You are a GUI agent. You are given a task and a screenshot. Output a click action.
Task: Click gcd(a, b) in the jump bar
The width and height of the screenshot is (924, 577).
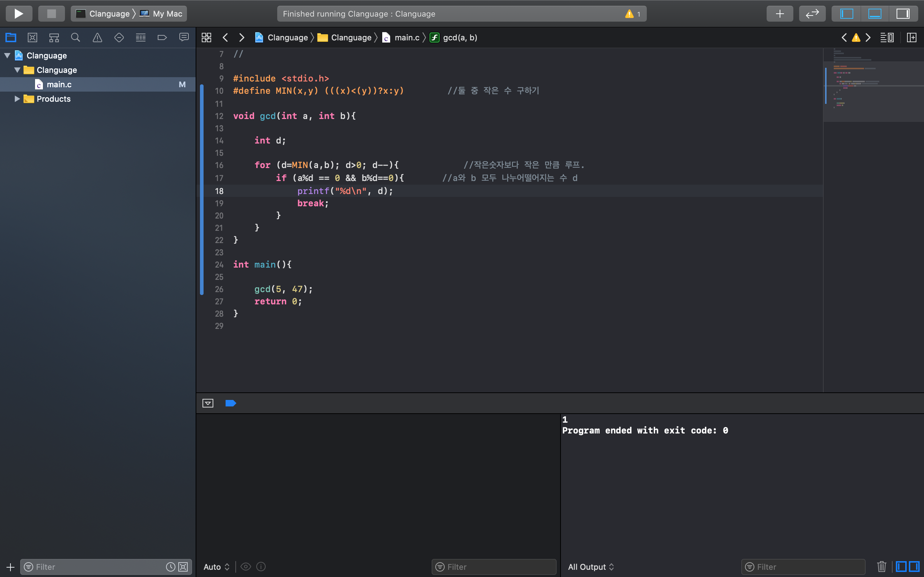tap(460, 38)
